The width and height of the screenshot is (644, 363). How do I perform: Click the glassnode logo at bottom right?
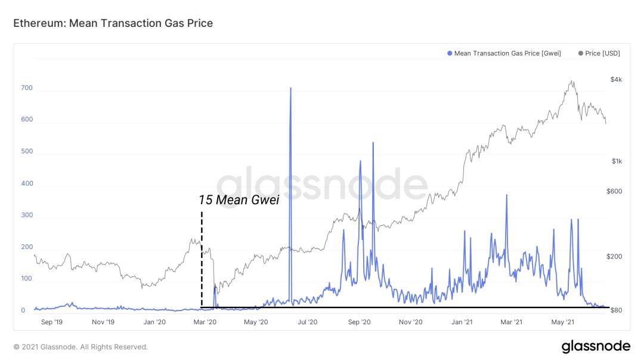(596, 346)
